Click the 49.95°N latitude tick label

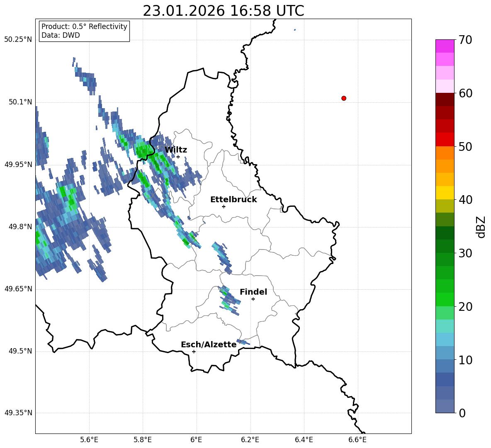(18, 165)
